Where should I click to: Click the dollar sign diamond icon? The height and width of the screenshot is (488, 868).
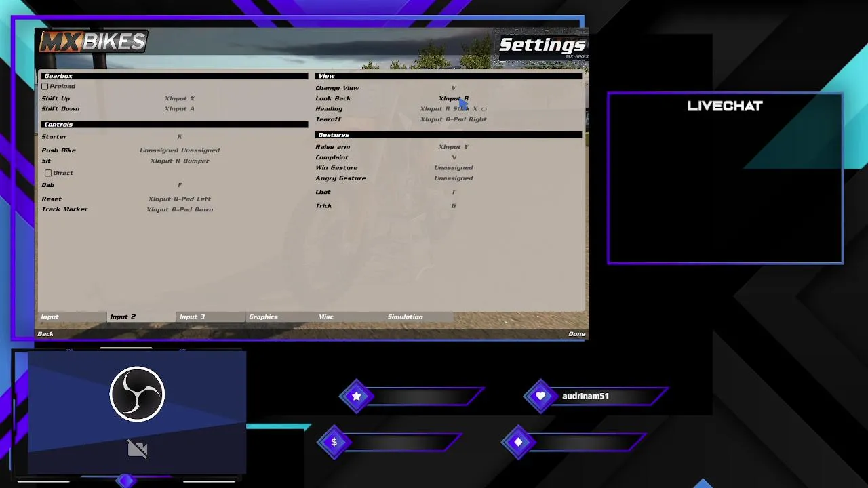coord(334,442)
